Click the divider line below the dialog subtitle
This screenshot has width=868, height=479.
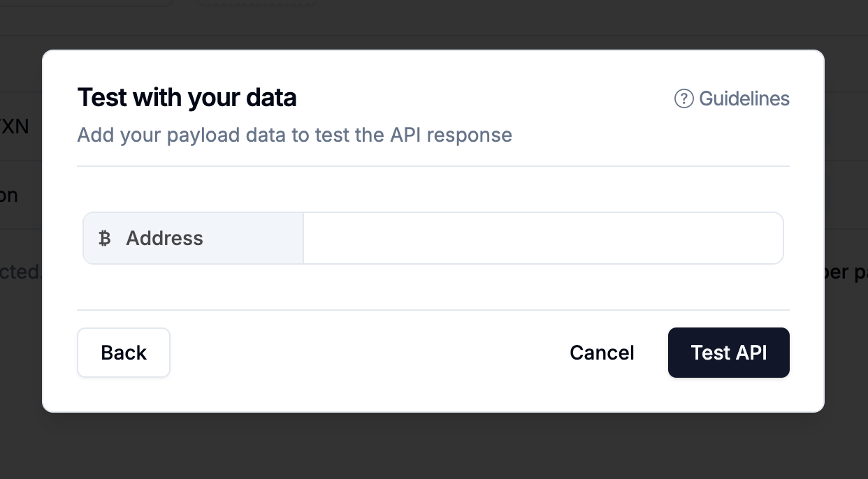coord(433,166)
